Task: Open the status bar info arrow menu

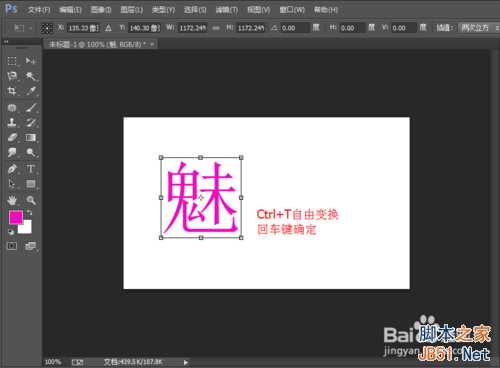Action: point(186,362)
